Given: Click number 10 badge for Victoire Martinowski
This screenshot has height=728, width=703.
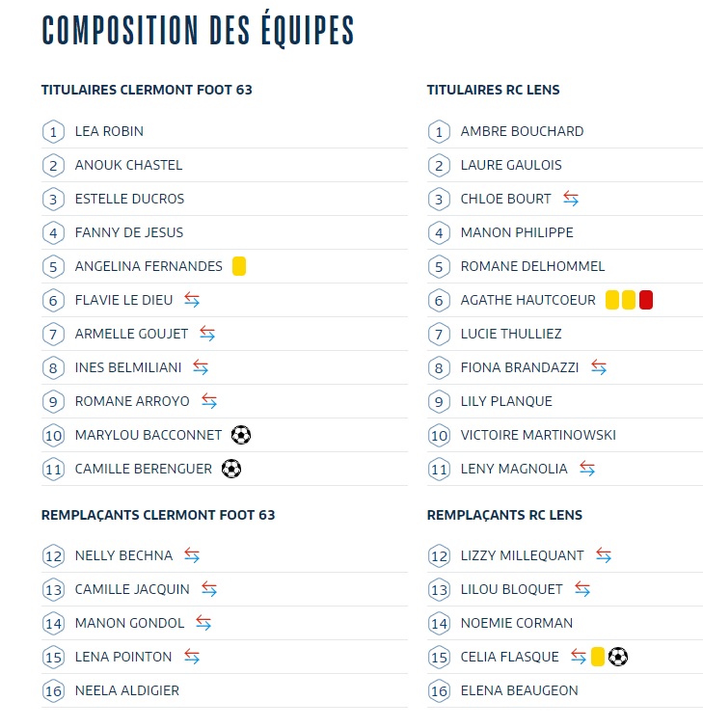Looking at the screenshot, I should pos(439,435).
